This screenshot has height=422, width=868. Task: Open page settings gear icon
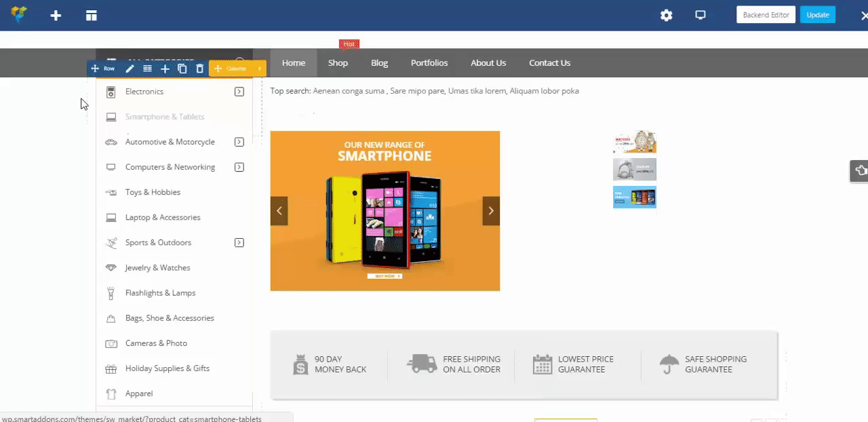click(x=667, y=16)
